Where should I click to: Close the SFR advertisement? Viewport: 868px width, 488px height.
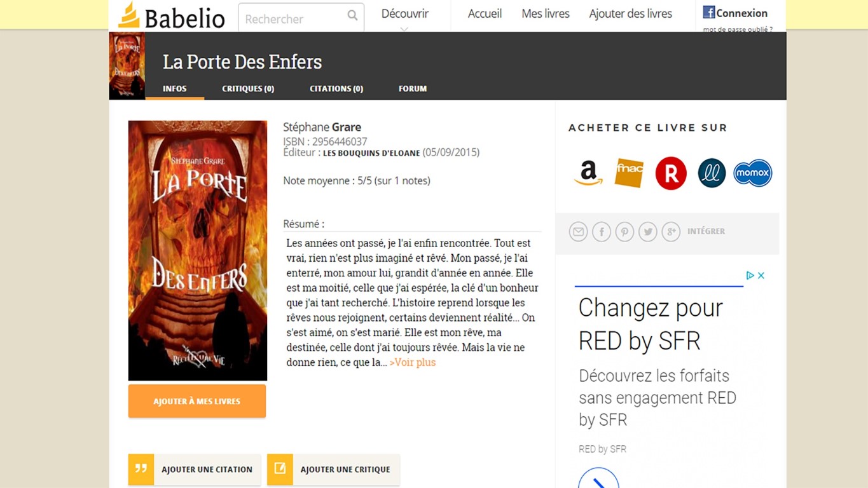tap(761, 275)
